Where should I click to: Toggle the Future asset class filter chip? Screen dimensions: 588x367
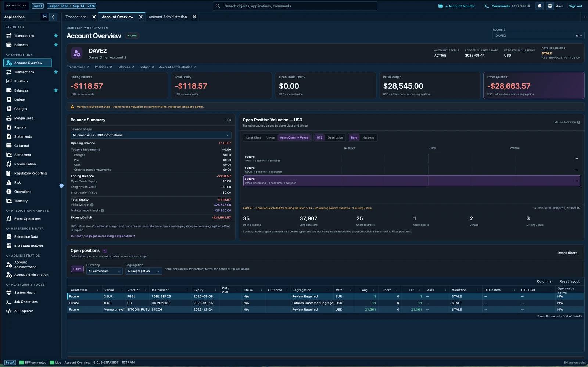[77, 269]
